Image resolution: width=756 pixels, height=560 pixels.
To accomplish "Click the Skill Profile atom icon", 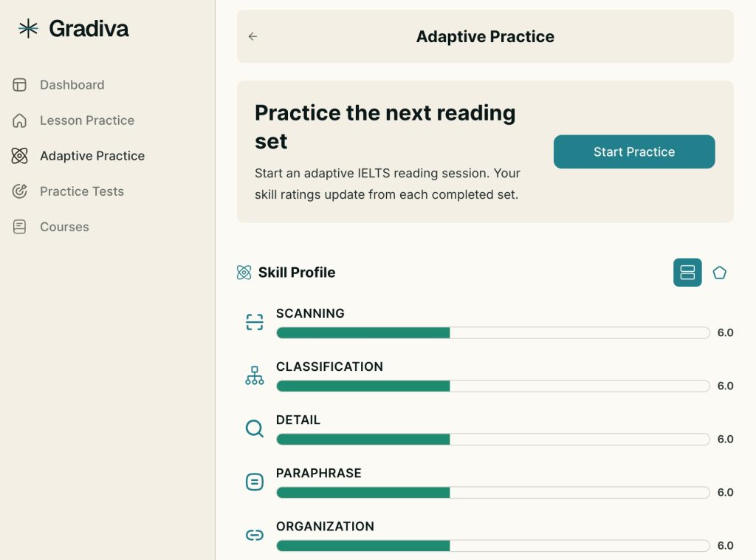I will click(244, 273).
